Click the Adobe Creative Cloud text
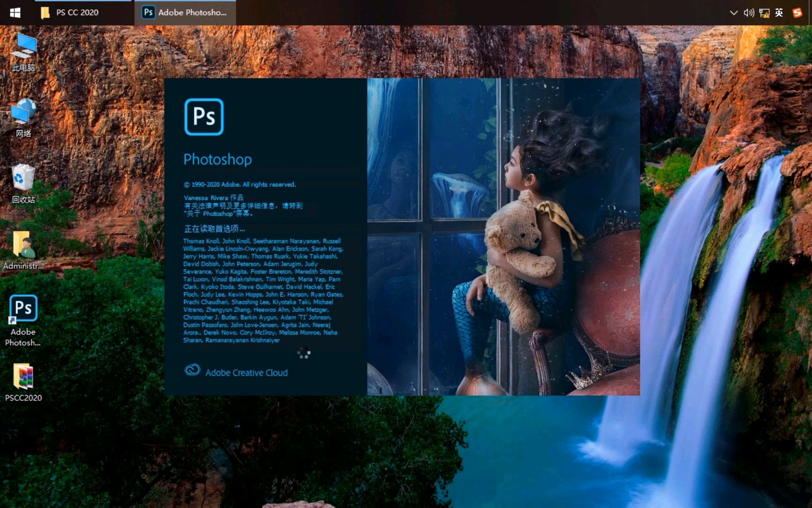The width and height of the screenshot is (812, 508). [246, 373]
